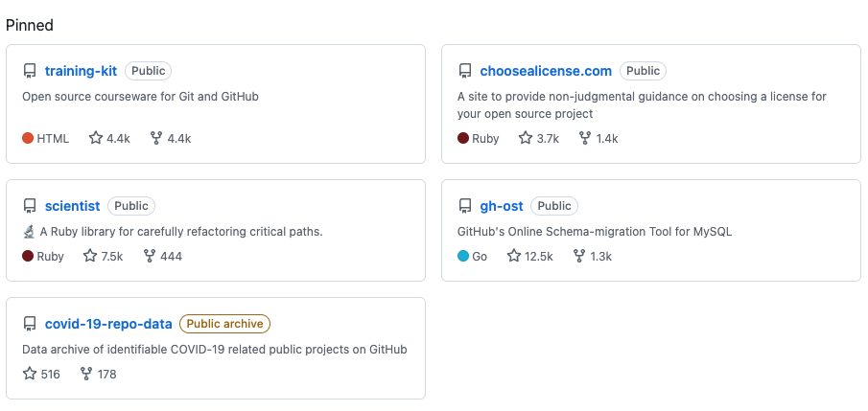Click the orange HTML language color dot
Image resolution: width=868 pixels, height=411 pixels.
click(28, 138)
